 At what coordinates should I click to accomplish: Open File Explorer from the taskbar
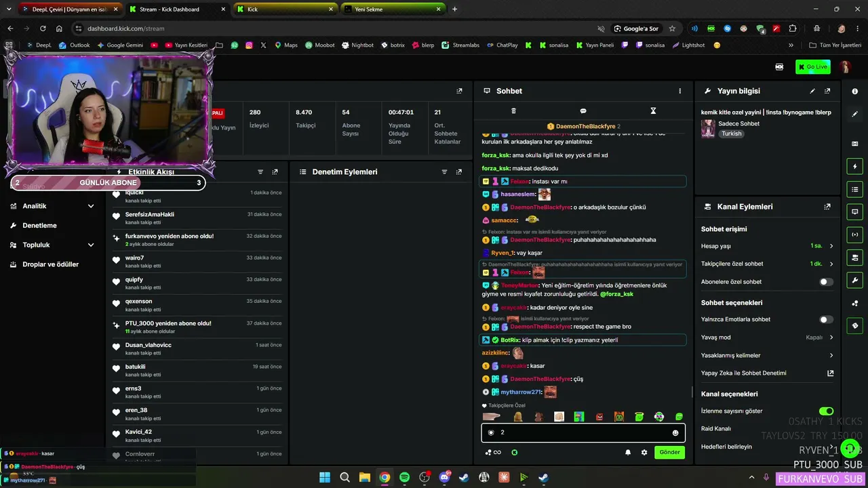(365, 477)
